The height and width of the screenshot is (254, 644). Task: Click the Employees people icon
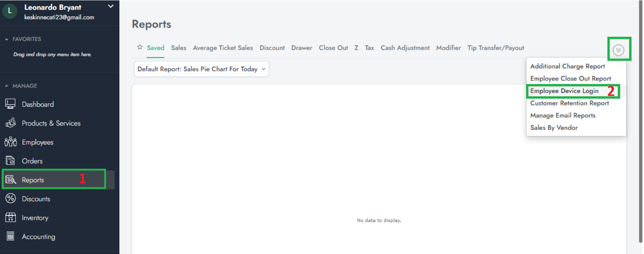10,142
